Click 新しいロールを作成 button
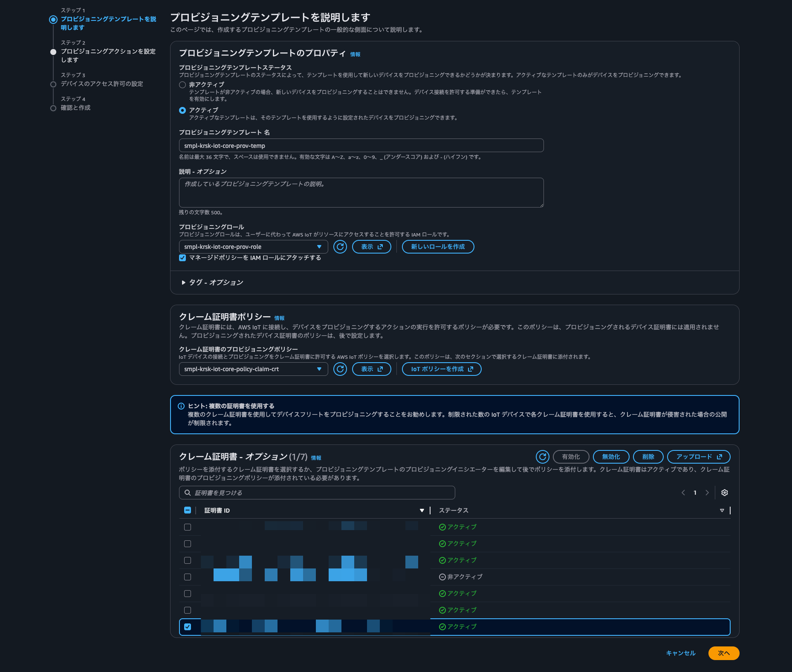The width and height of the screenshot is (792, 672). pos(438,247)
